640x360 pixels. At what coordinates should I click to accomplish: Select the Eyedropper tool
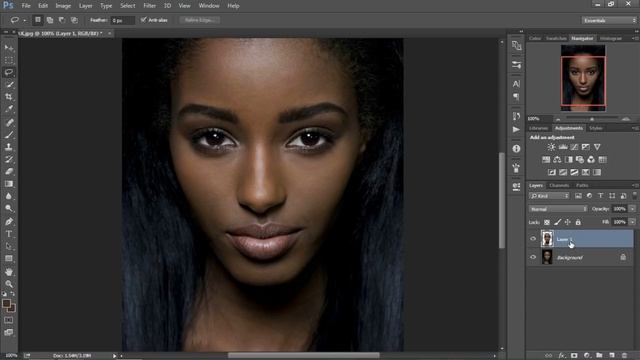(x=9, y=109)
